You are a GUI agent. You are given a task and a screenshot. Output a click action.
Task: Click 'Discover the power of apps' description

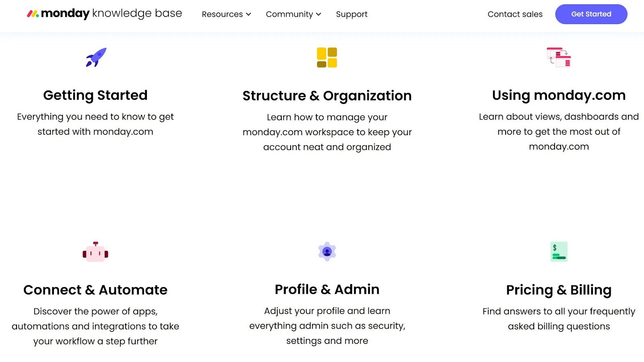click(95, 326)
